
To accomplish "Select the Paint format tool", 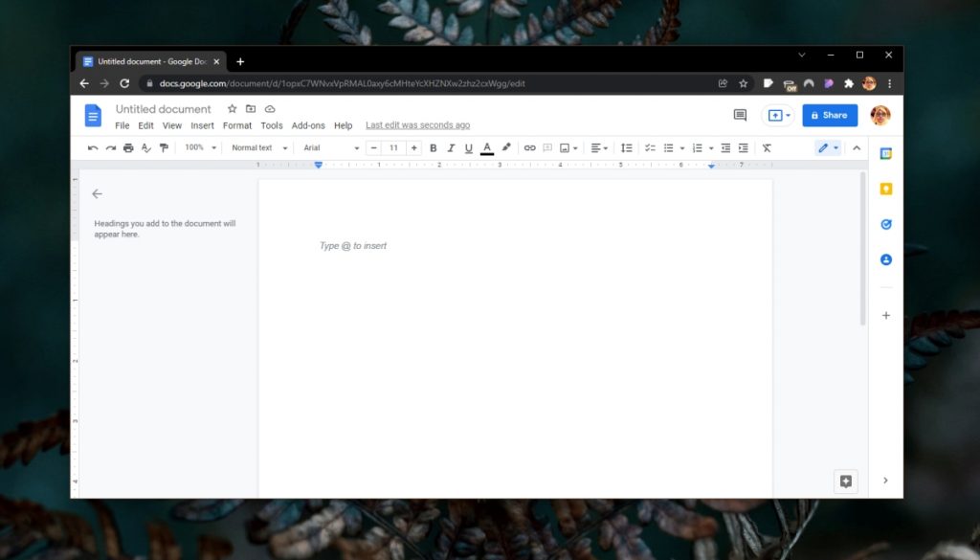I will point(163,147).
